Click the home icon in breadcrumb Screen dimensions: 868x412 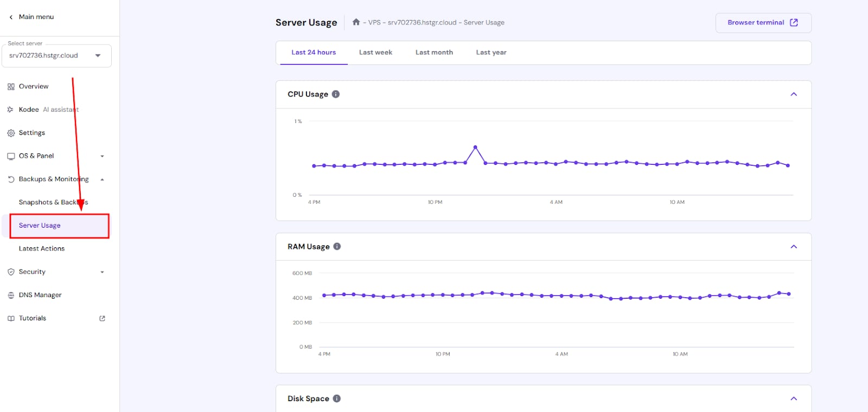point(356,22)
